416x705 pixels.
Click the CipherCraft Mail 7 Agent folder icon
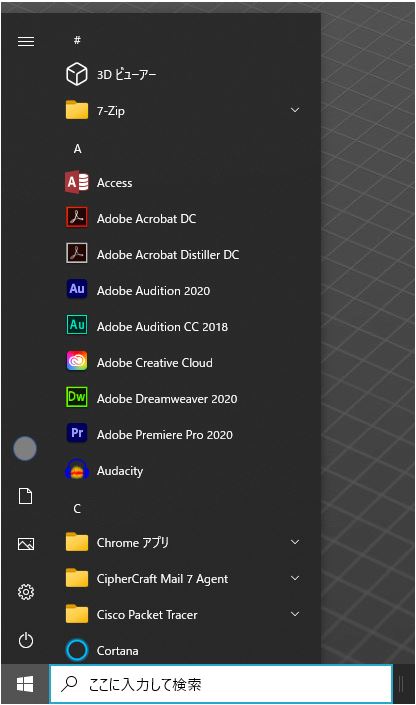(x=76, y=578)
